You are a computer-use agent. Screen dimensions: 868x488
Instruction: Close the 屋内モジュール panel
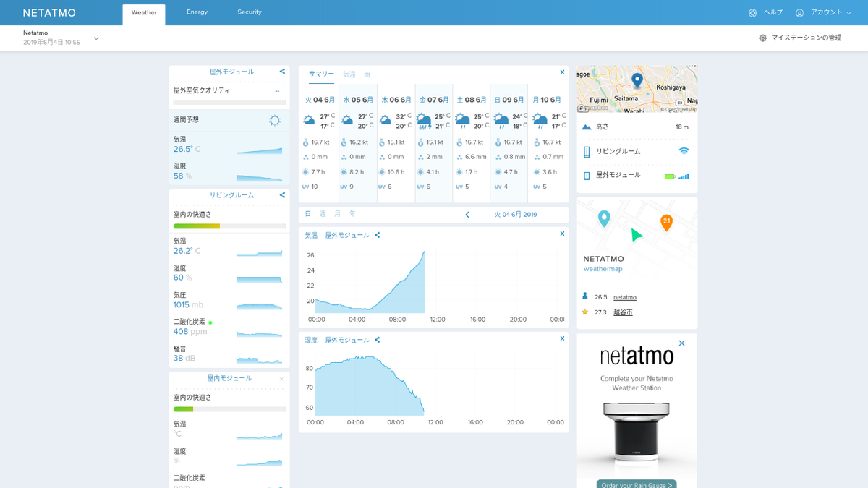click(281, 379)
